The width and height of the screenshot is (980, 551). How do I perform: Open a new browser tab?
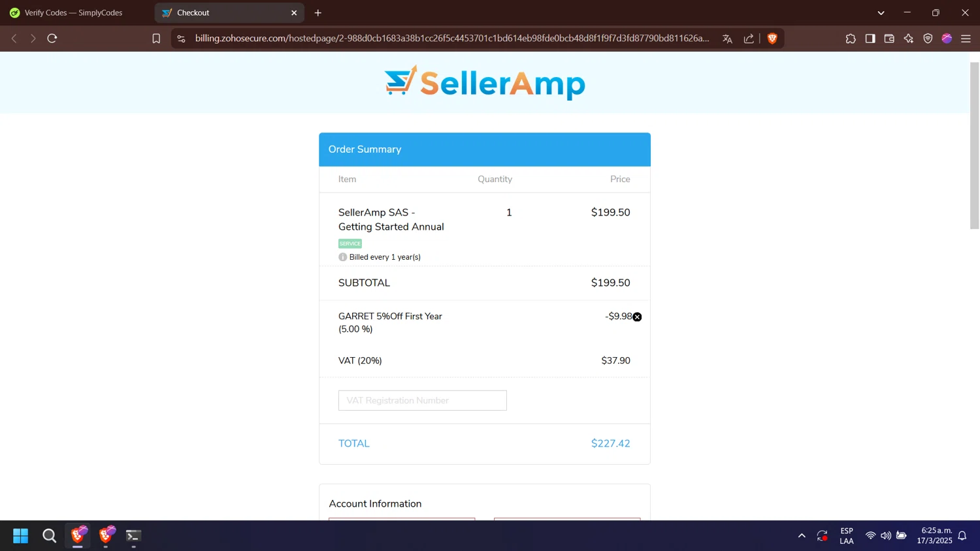(318, 12)
